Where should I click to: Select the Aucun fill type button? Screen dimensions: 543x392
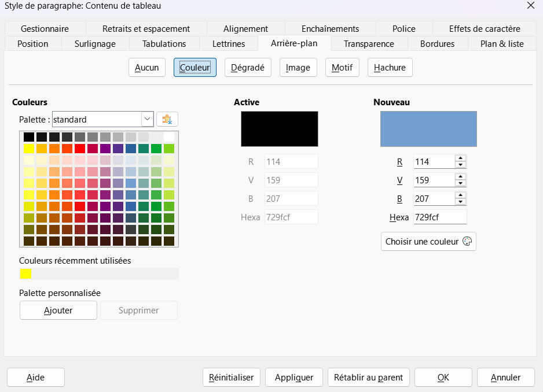(147, 68)
